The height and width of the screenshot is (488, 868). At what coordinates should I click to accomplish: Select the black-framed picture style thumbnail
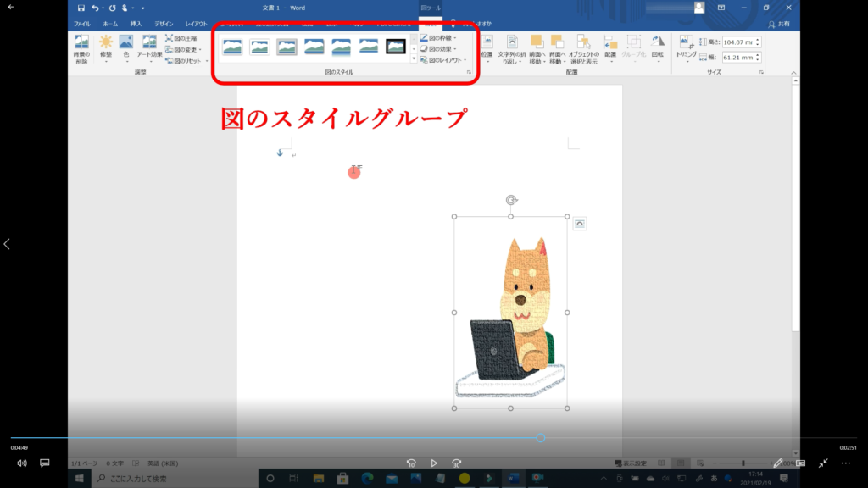[396, 47]
